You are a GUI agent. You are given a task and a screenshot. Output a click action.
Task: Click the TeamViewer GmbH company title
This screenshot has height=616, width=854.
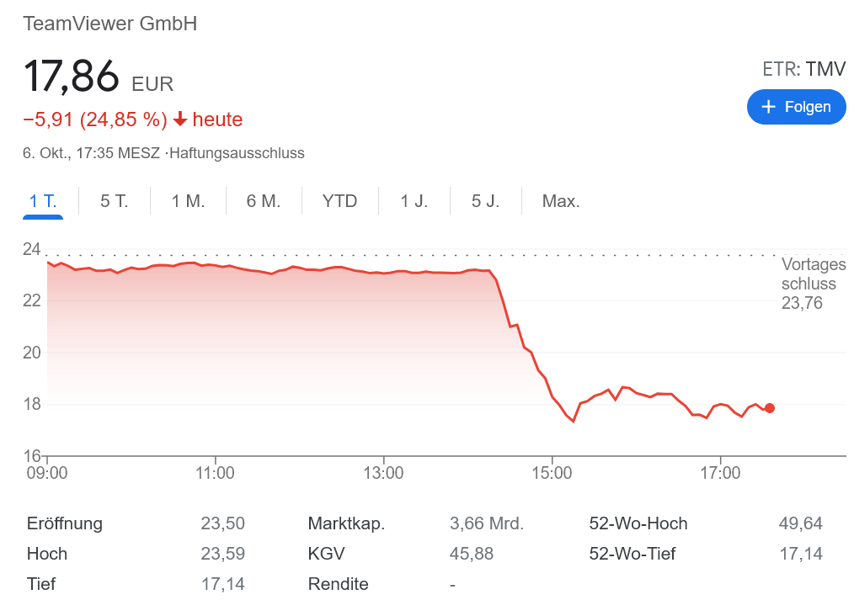click(109, 24)
